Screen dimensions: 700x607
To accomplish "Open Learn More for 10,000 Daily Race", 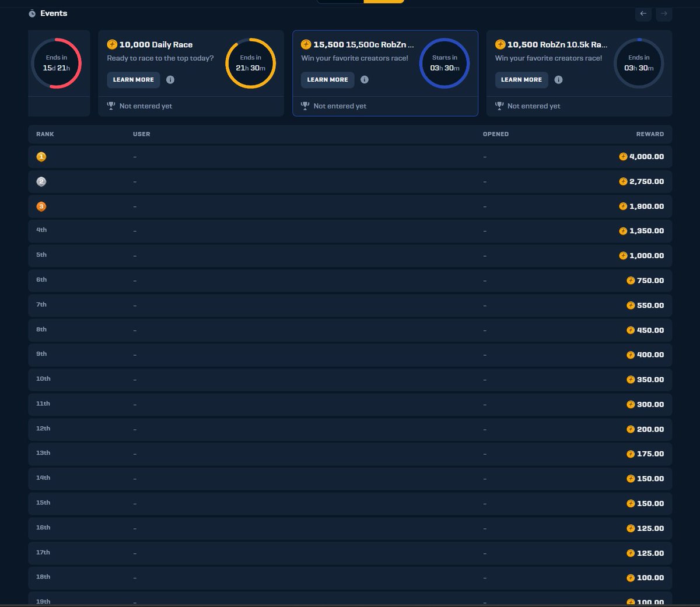I will coord(134,80).
